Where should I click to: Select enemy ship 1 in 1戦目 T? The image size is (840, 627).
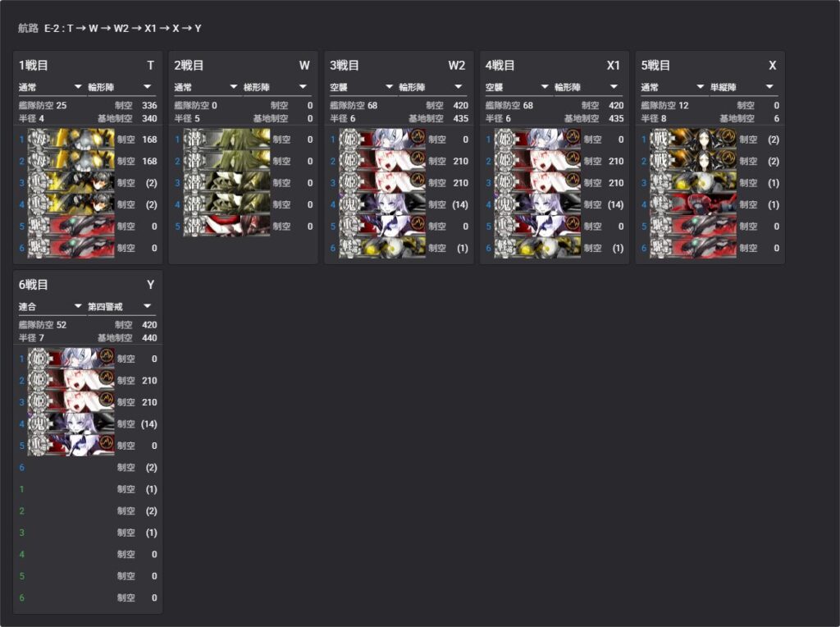[71, 140]
